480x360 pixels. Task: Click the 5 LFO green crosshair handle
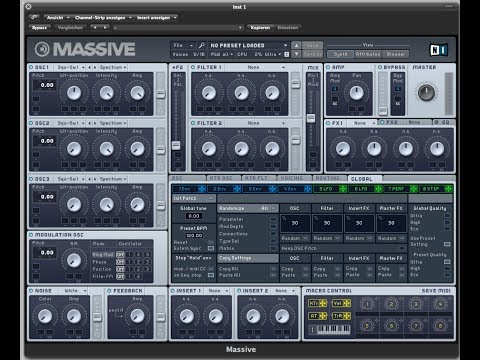coord(343,189)
